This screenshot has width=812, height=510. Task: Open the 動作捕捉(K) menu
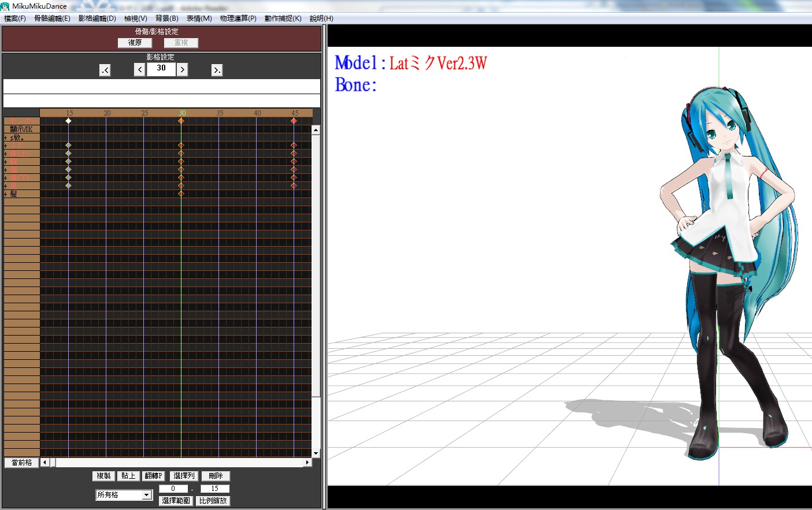click(x=283, y=18)
